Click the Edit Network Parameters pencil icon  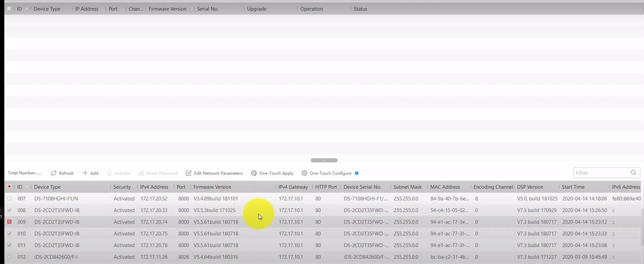pyautogui.click(x=188, y=173)
